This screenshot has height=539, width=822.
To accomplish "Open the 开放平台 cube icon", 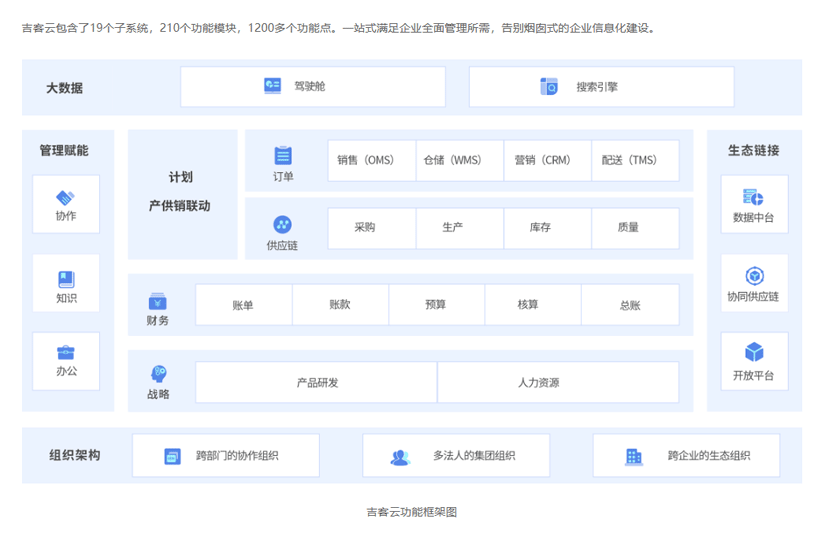I will pyautogui.click(x=754, y=352).
